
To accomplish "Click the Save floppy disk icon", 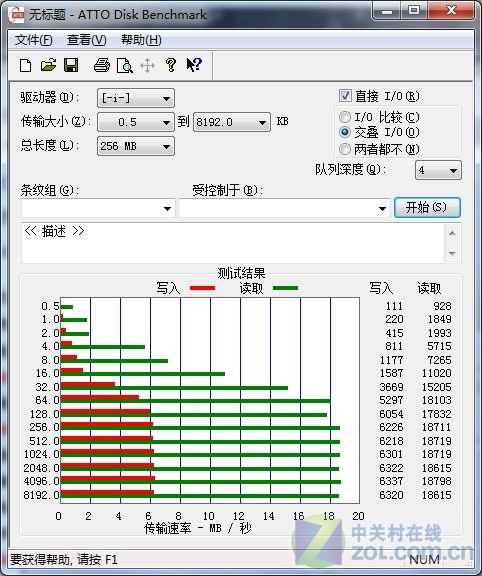I will click(x=71, y=65).
